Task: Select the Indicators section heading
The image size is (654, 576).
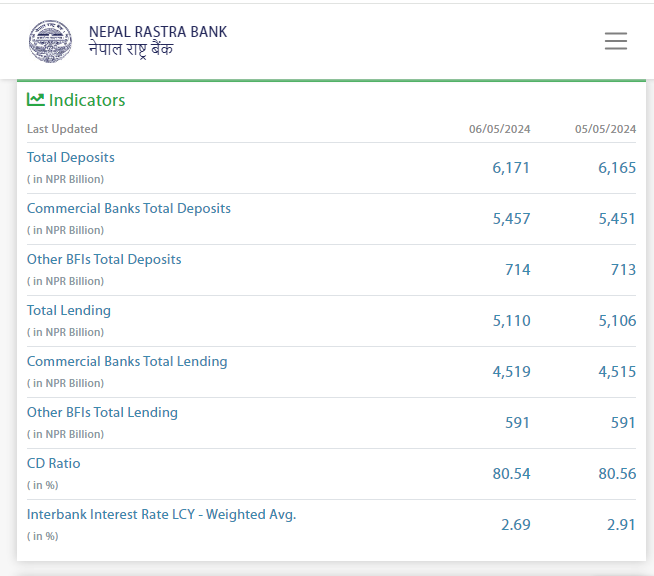Action: click(87, 100)
